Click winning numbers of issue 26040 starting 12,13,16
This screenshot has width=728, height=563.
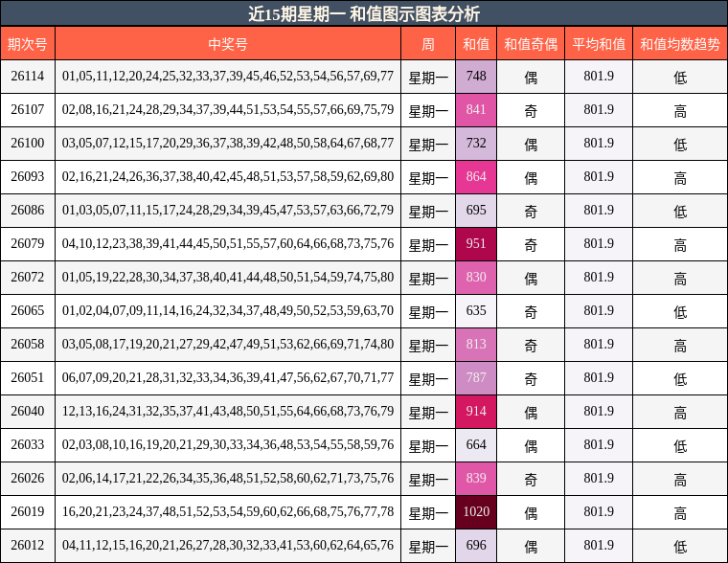tap(228, 411)
